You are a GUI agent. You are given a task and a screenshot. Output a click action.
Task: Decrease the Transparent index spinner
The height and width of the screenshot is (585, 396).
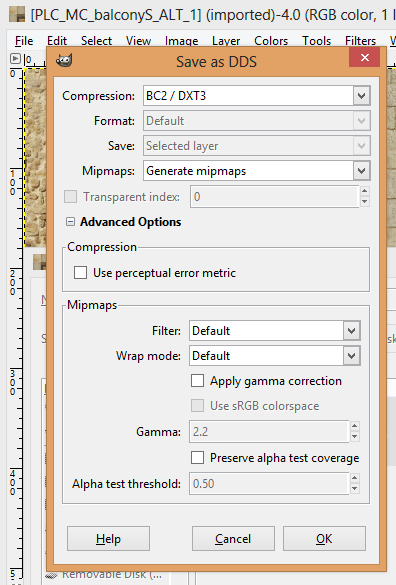(365, 202)
